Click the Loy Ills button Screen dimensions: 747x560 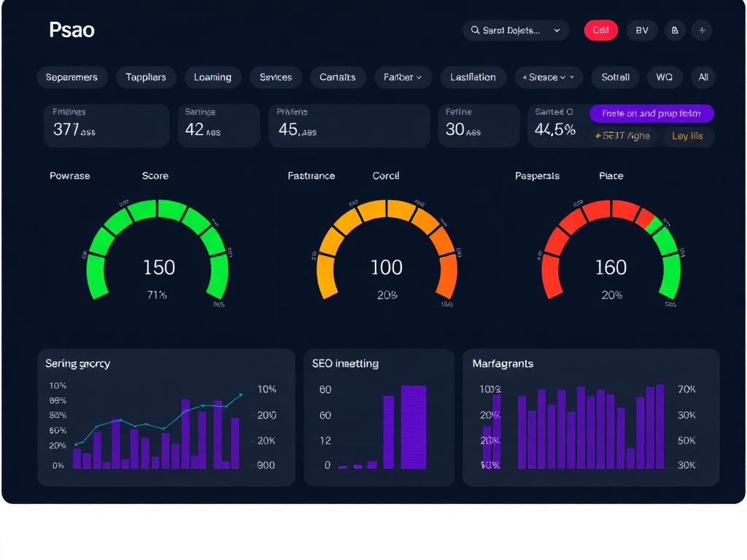[x=687, y=136]
